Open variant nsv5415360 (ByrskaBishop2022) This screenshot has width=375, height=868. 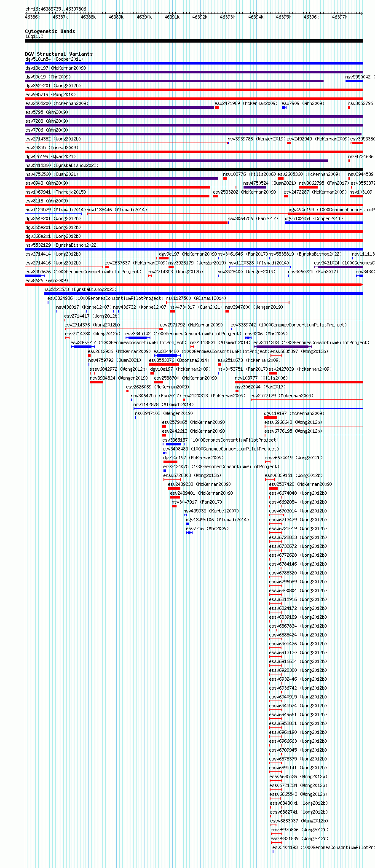[x=62, y=165]
